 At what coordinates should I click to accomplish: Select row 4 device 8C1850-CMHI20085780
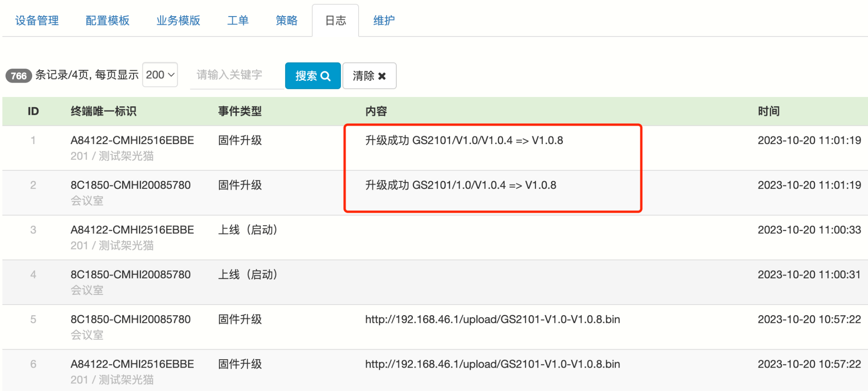pos(131,275)
